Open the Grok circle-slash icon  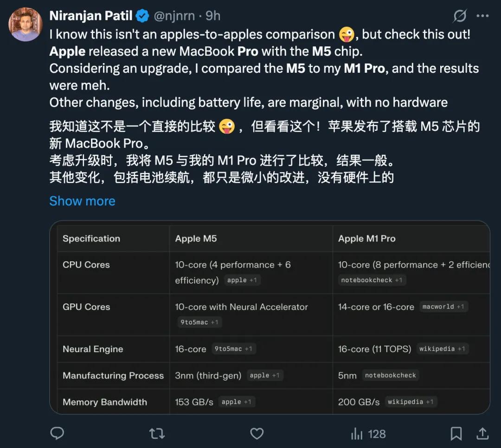click(460, 16)
